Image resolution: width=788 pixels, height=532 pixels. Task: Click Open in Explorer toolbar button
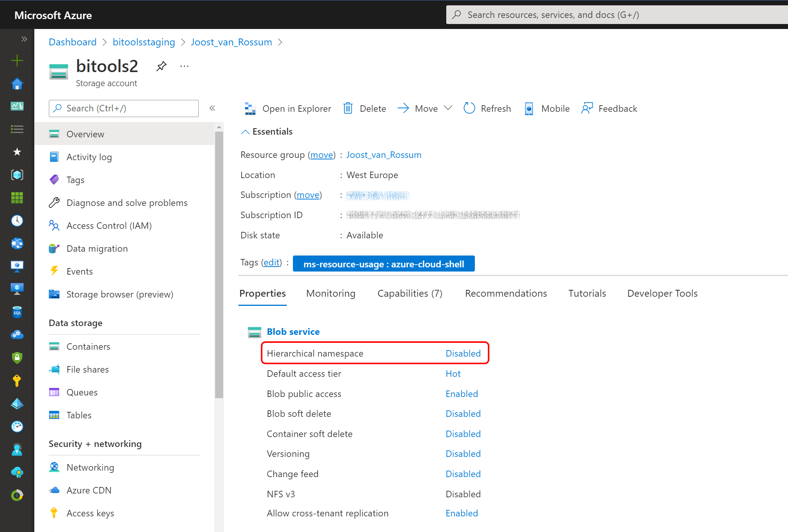tap(288, 109)
